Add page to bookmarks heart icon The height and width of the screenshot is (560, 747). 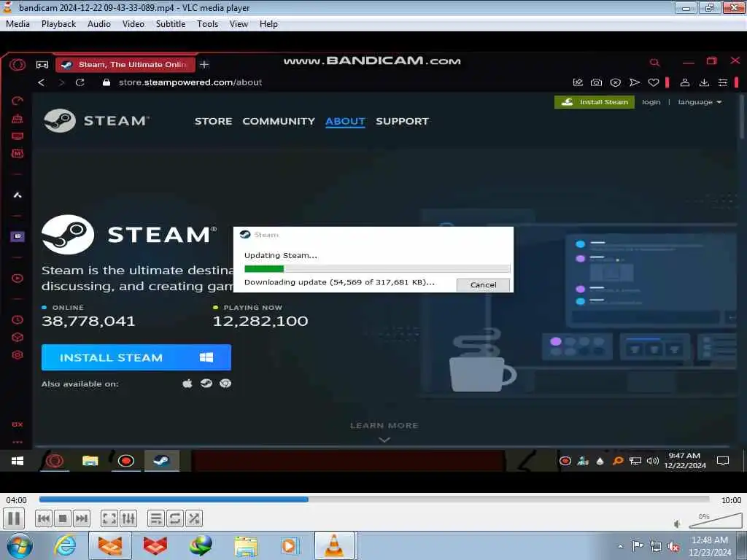click(x=654, y=82)
